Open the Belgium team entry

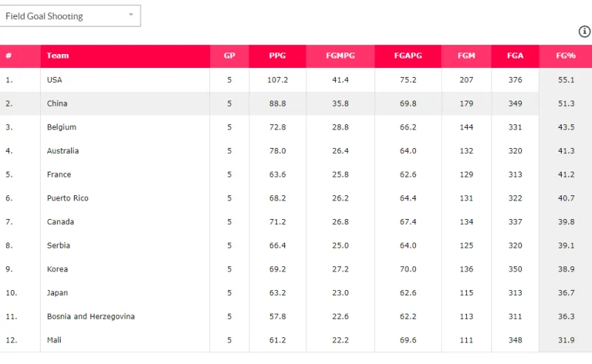[61, 127]
